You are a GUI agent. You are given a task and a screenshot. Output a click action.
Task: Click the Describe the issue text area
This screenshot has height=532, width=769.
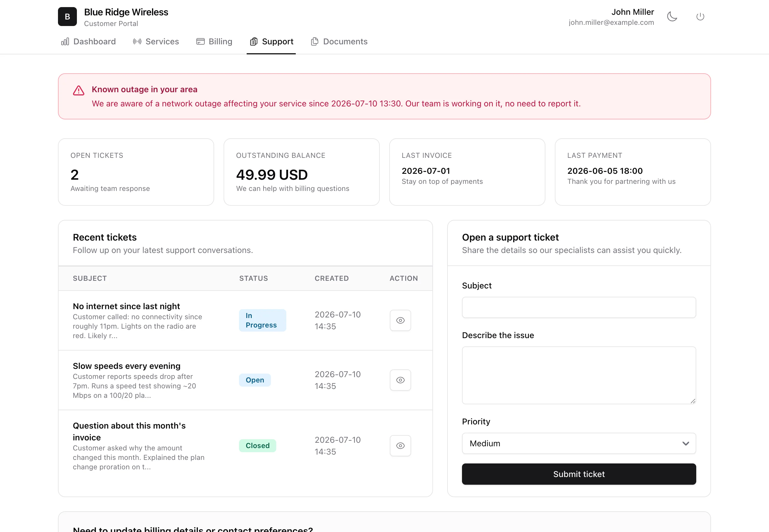pos(579,375)
